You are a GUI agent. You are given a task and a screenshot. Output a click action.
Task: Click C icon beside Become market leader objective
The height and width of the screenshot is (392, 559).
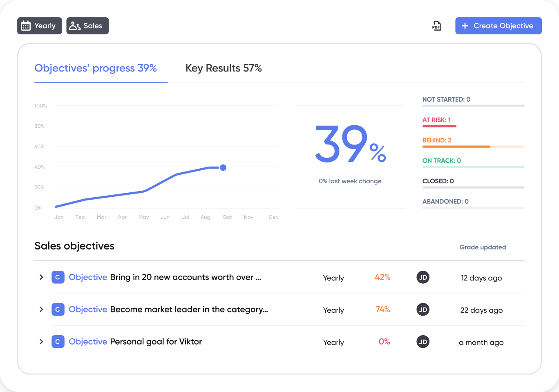coord(58,310)
